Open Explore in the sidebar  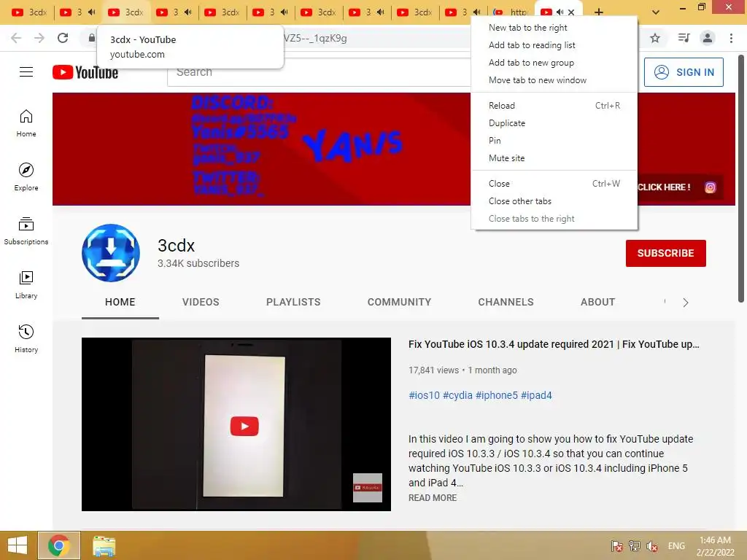pyautogui.click(x=26, y=176)
